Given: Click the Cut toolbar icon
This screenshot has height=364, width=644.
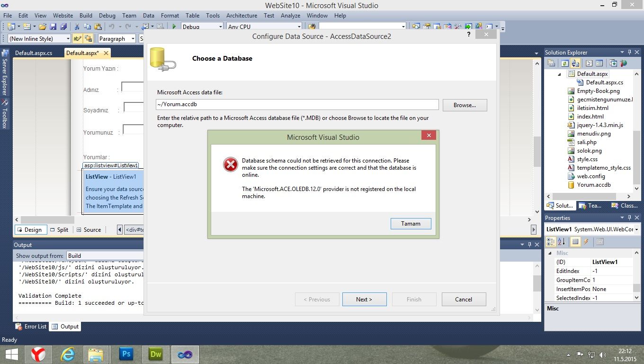Looking at the screenshot, I should pos(77,27).
